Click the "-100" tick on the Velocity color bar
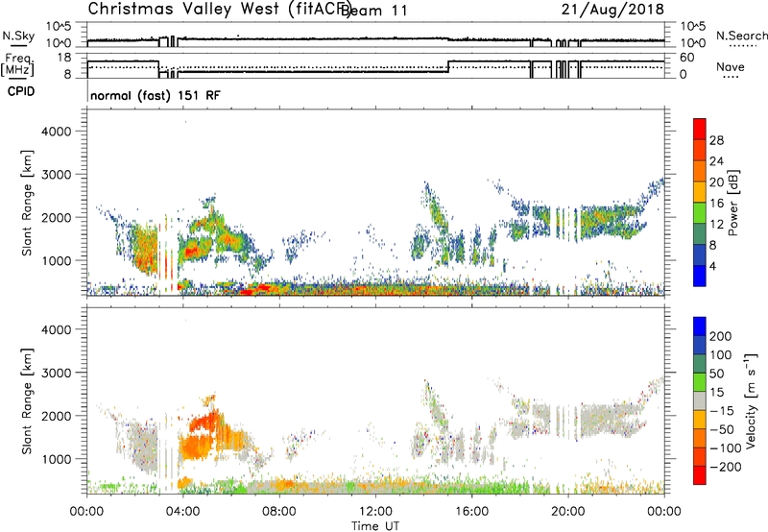This screenshot has width=768, height=532. [726, 448]
